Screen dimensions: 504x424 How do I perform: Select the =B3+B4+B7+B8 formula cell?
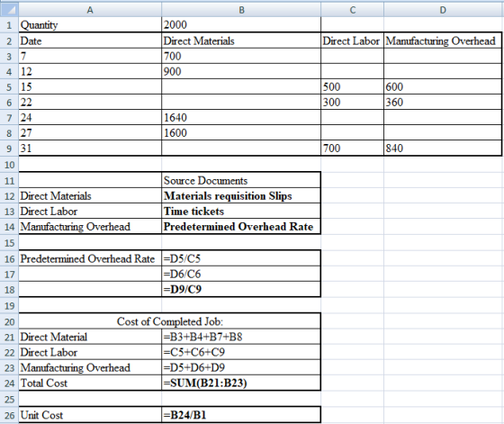click(241, 337)
